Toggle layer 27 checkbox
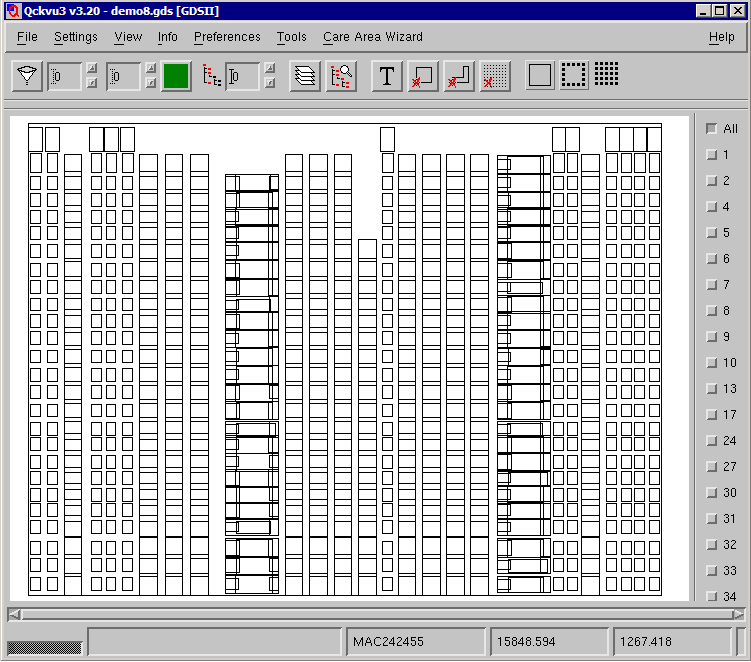 pyautogui.click(x=711, y=467)
